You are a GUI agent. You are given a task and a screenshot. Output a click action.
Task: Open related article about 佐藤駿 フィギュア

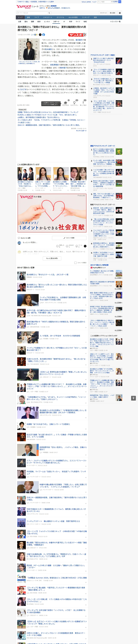48,112
